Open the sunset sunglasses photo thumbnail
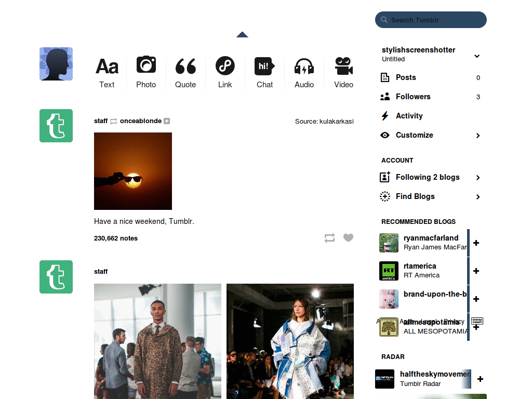Viewport: 532px width, 399px height. click(133, 171)
